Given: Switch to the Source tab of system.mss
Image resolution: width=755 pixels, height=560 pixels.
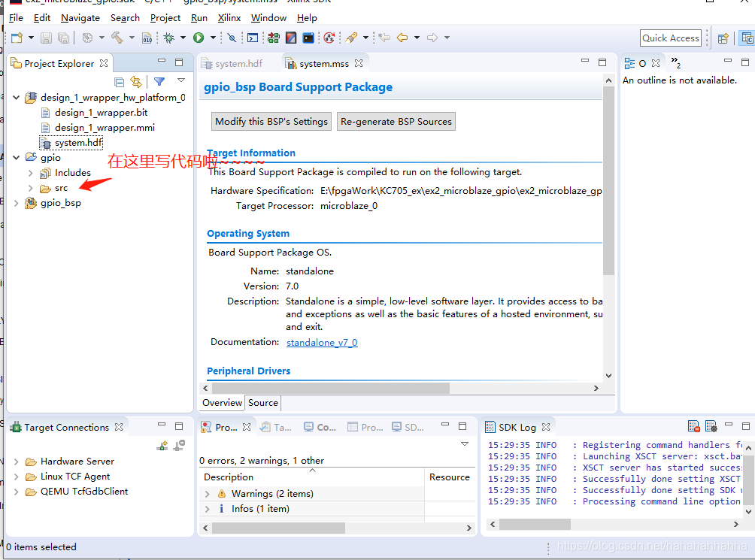Looking at the screenshot, I should pos(263,403).
